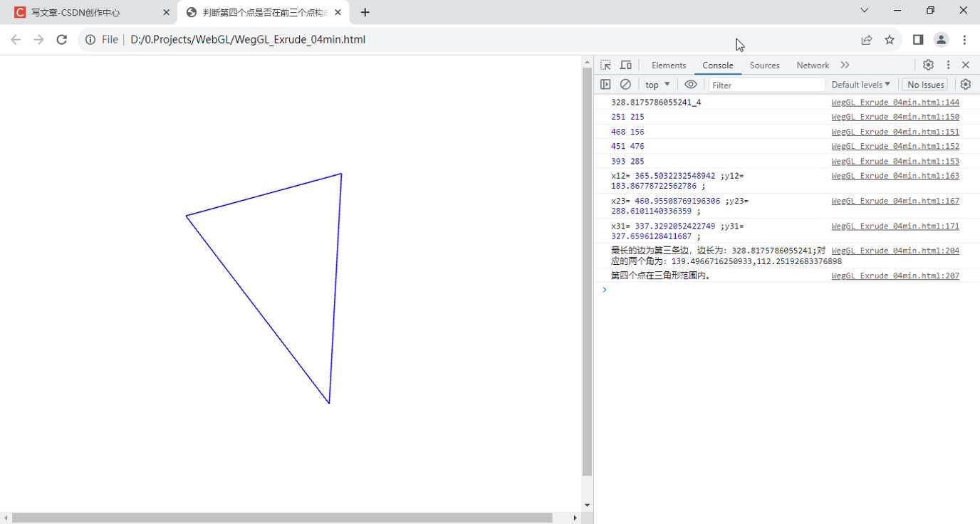Create a live expression with eye icon
The width and height of the screenshot is (980, 524).
[690, 84]
